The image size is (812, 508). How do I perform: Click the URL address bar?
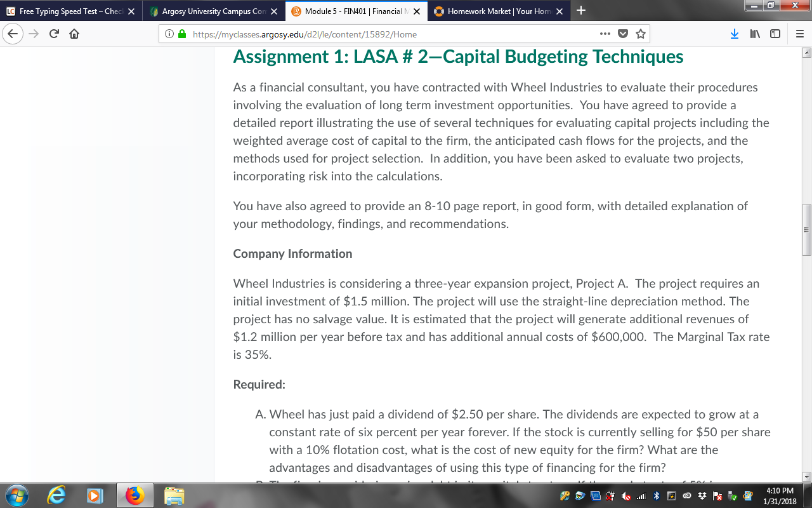[x=393, y=34]
